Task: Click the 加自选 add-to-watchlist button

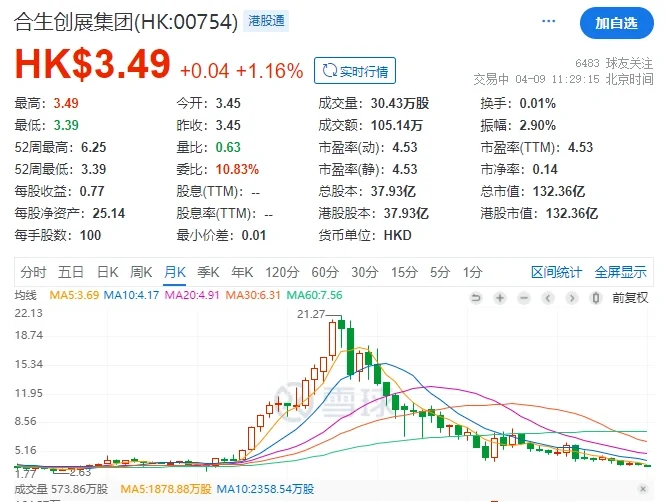Action: tap(616, 23)
